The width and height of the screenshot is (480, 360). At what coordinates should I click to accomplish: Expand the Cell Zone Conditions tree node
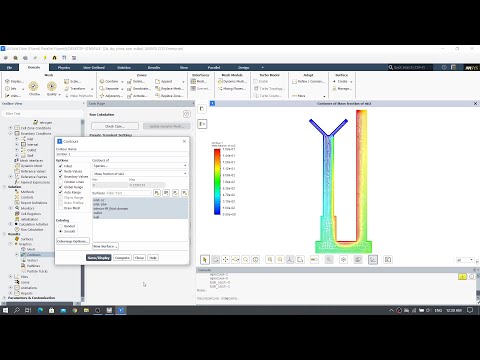pyautogui.click(x=11, y=128)
